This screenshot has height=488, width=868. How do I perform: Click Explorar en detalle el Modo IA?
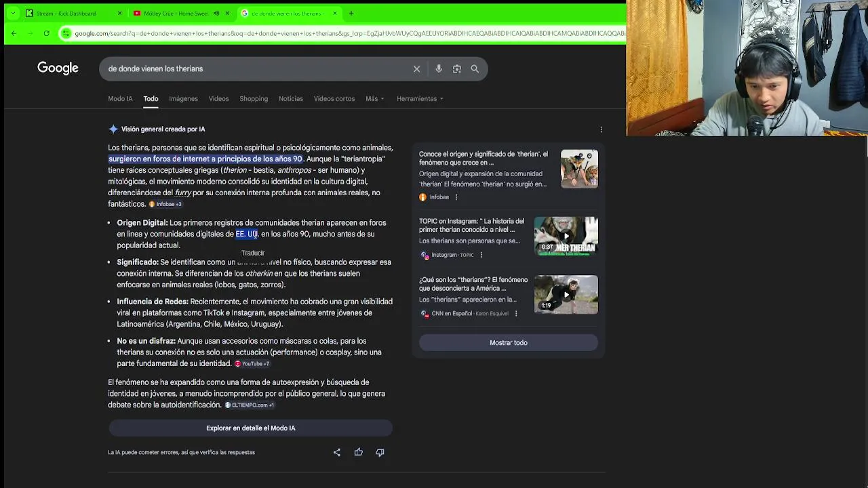[x=251, y=428]
